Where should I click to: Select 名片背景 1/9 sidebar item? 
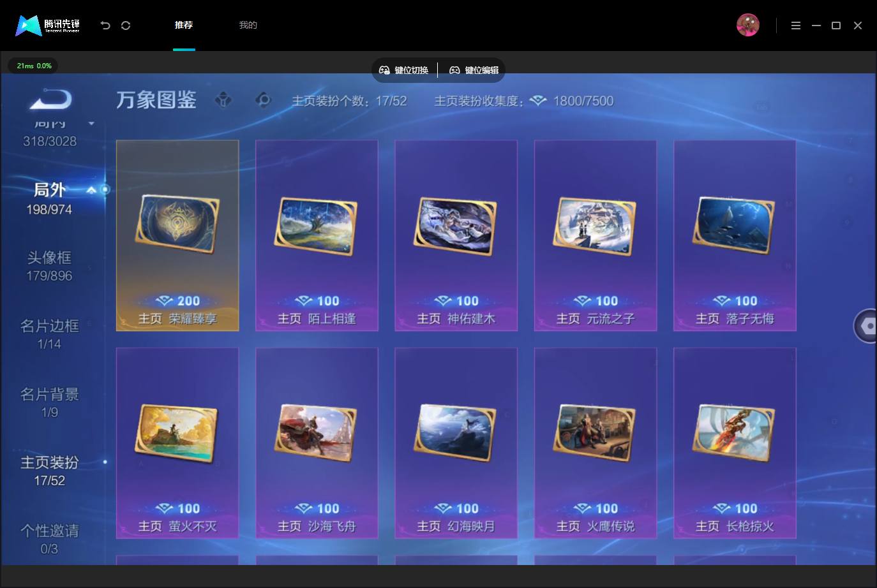coord(49,402)
